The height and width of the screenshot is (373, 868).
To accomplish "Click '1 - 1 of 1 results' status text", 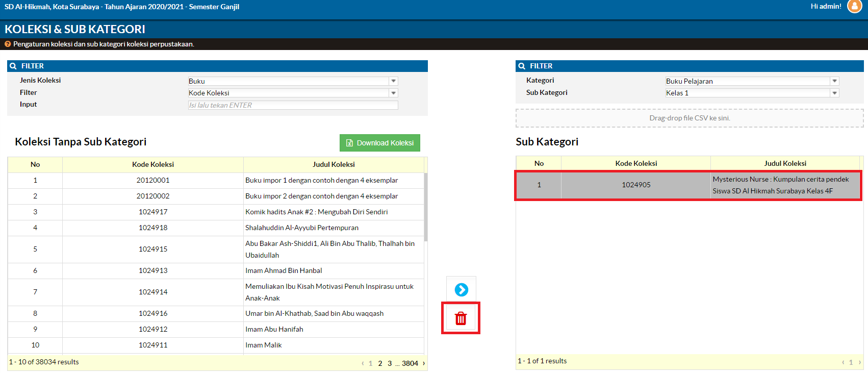I will pos(542,361).
